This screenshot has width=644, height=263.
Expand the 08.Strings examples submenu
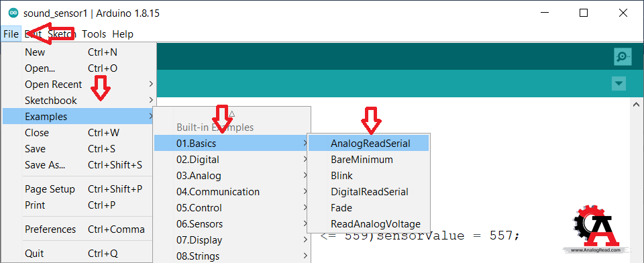(x=231, y=256)
